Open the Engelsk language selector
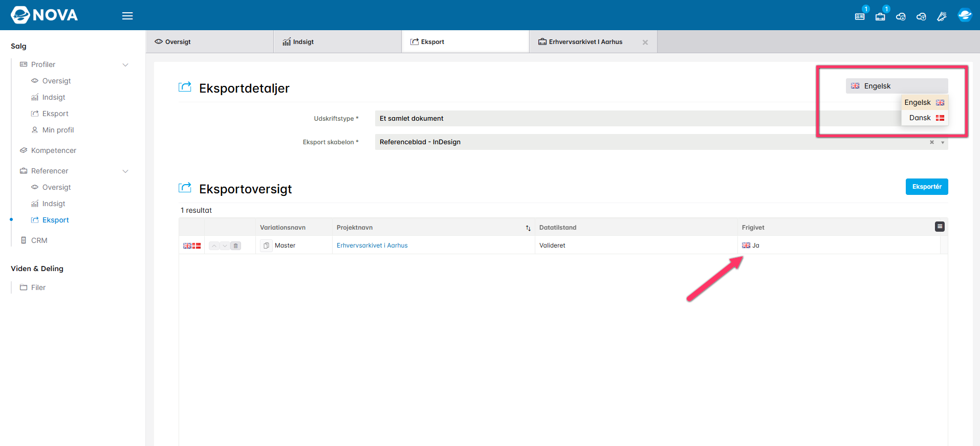 click(897, 86)
